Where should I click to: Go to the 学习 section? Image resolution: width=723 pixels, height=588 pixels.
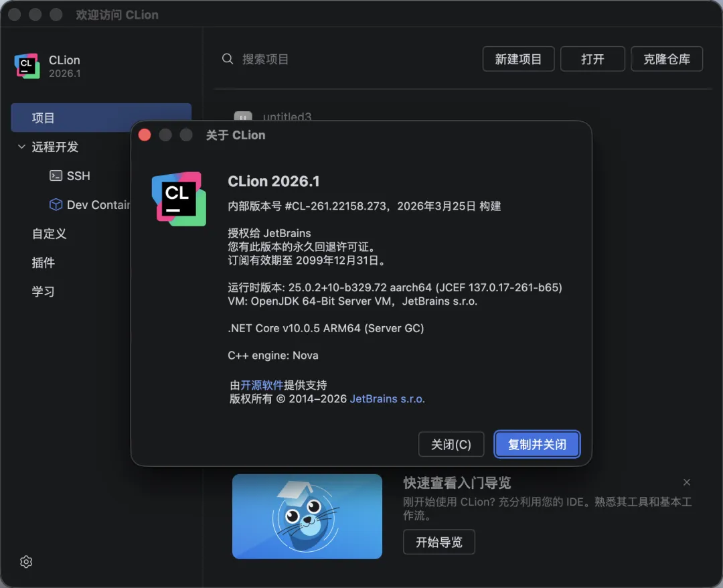[x=44, y=291]
